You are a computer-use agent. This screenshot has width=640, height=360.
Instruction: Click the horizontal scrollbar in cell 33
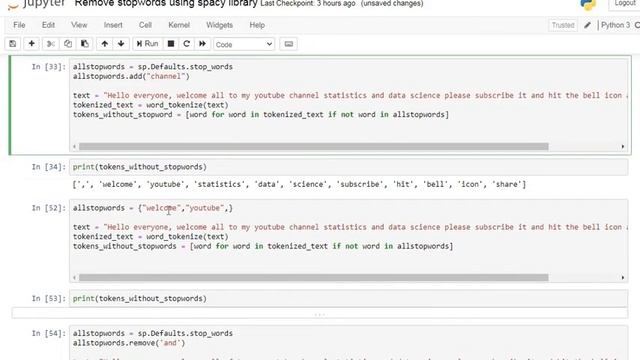[x=313, y=147]
